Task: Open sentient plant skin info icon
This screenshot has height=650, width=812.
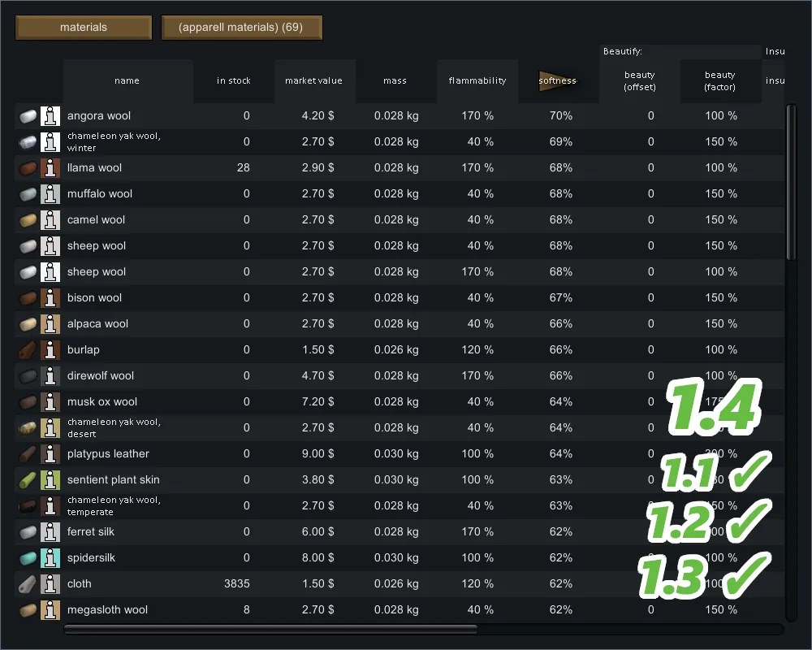Action: tap(50, 479)
